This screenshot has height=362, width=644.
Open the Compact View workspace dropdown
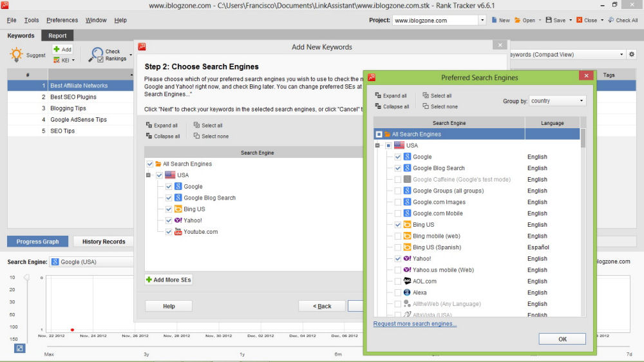[621, 54]
